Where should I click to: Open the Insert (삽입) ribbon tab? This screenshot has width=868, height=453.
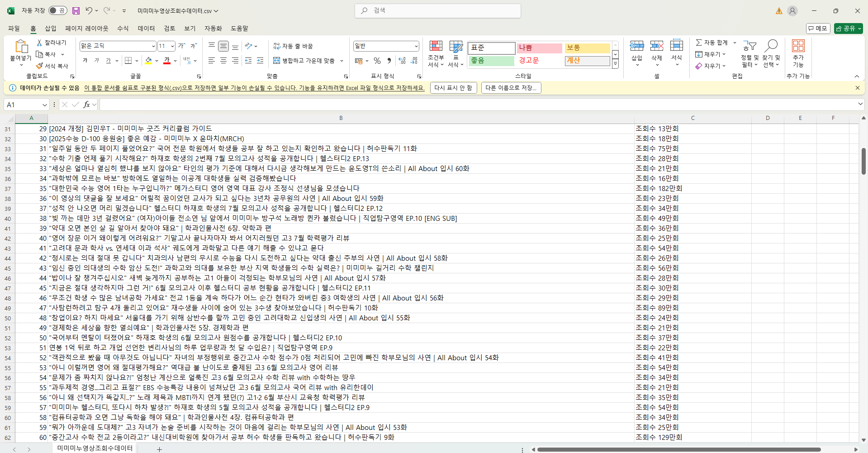coord(51,29)
